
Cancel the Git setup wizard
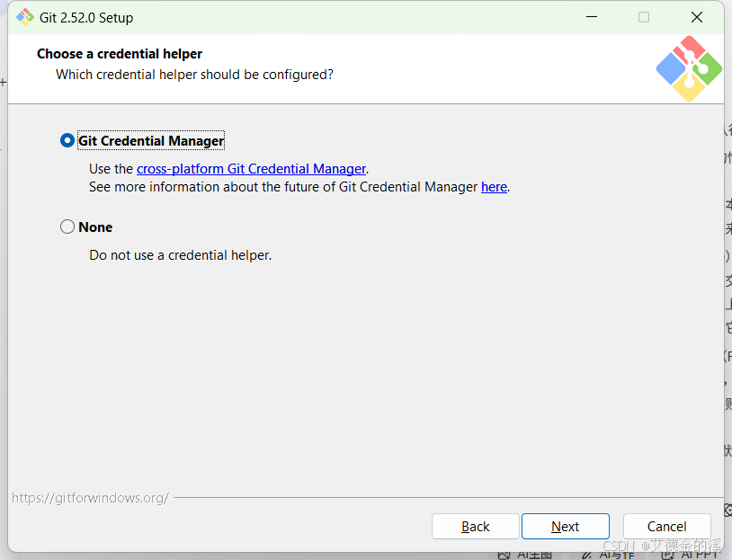[x=666, y=527]
